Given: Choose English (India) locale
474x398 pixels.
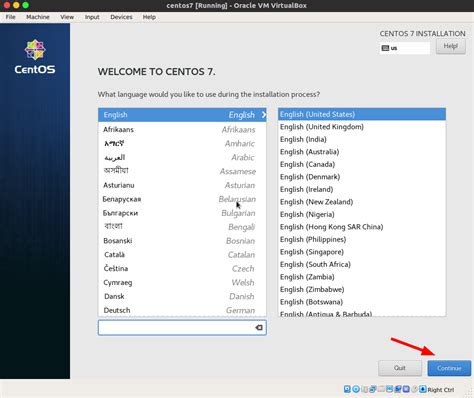Looking at the screenshot, I should coord(362,139).
